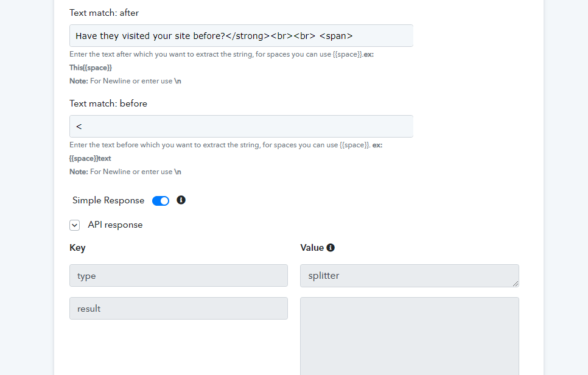Disable the Simple Response toggle

coord(161,201)
